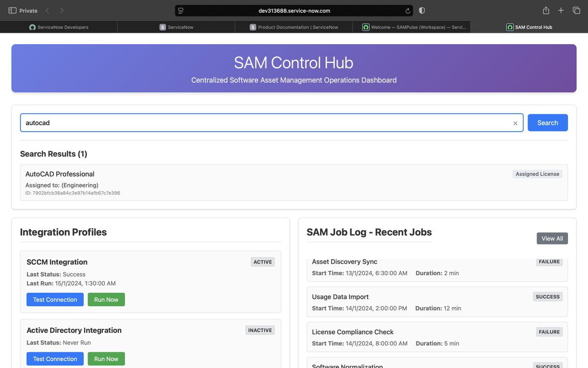Click the page settings icon in address bar

(180, 11)
